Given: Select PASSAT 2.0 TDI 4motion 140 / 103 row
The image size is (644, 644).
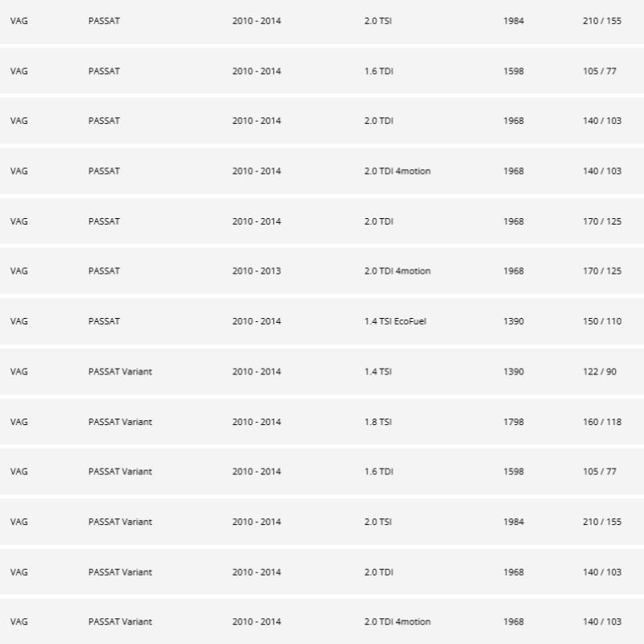Looking at the screenshot, I should point(322,171).
